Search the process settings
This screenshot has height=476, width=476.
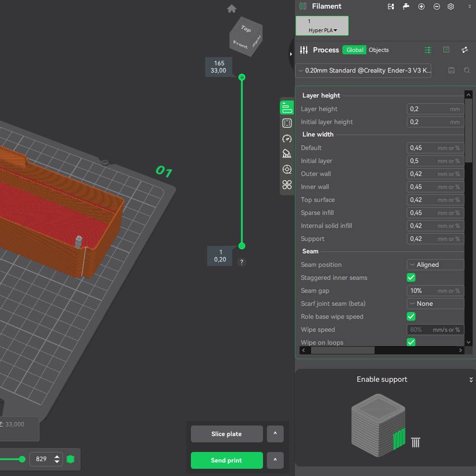(466, 70)
